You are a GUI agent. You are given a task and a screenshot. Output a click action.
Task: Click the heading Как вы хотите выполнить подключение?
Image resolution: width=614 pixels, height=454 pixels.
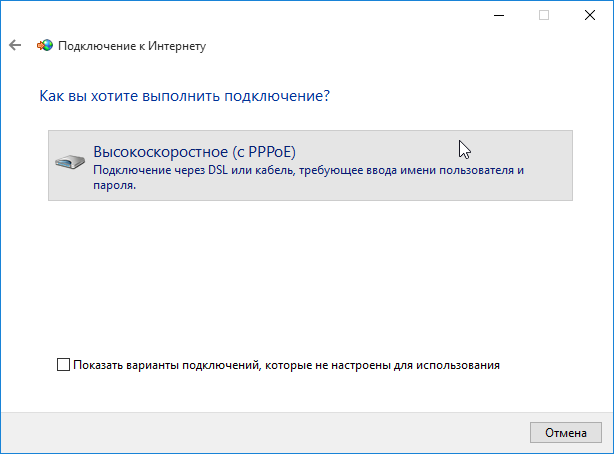184,96
